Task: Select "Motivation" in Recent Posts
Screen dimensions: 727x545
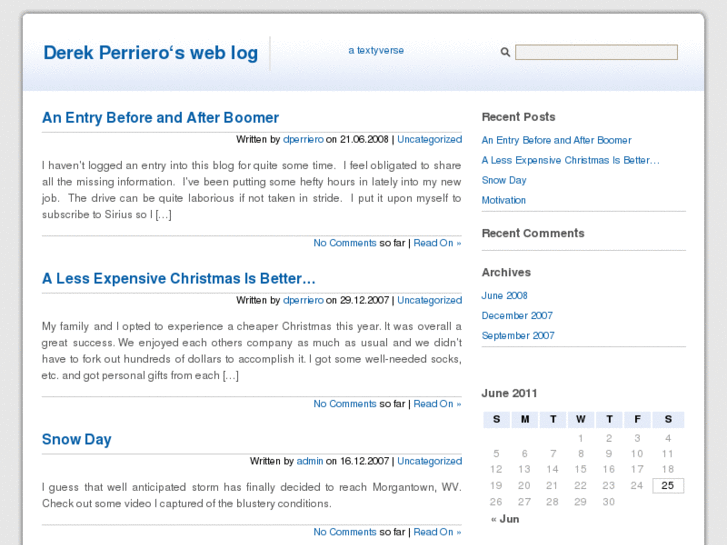Action: point(503,200)
